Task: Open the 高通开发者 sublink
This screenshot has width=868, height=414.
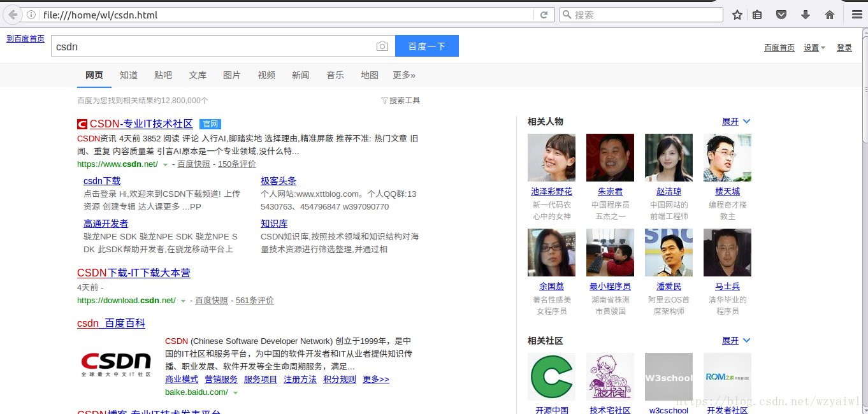Action: [x=106, y=224]
